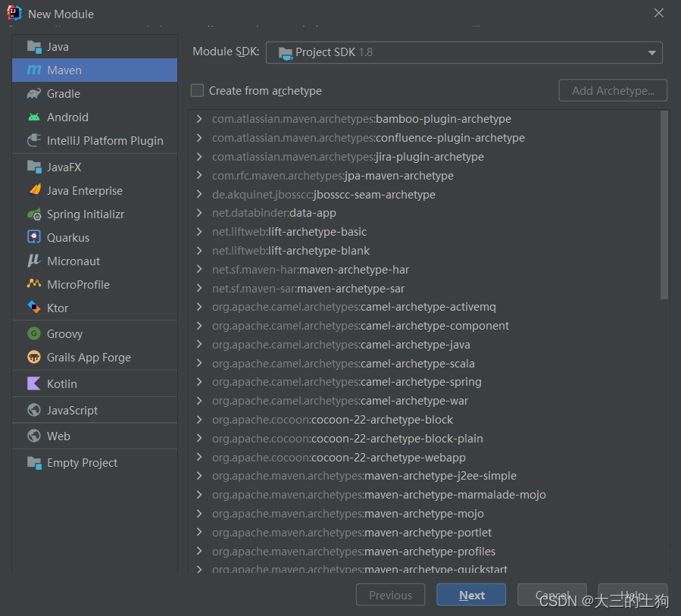Click the Micronaut mu icon
The height and width of the screenshot is (616, 681).
[x=34, y=261]
